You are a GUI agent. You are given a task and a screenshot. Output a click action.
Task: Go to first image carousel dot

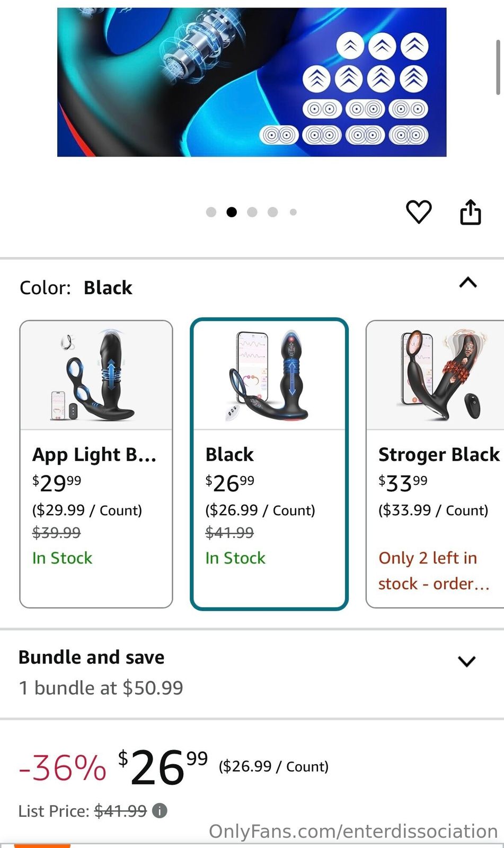coord(211,212)
